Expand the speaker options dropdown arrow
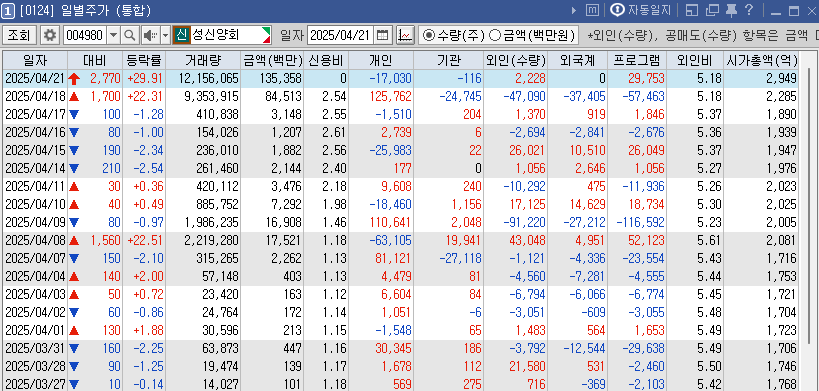The image size is (819, 391). click(166, 35)
